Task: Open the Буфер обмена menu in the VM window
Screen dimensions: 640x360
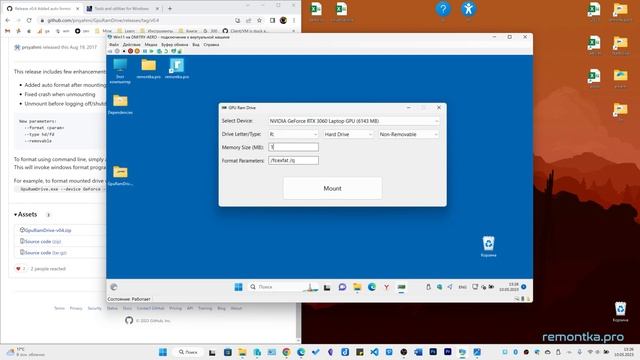Action: pos(175,44)
